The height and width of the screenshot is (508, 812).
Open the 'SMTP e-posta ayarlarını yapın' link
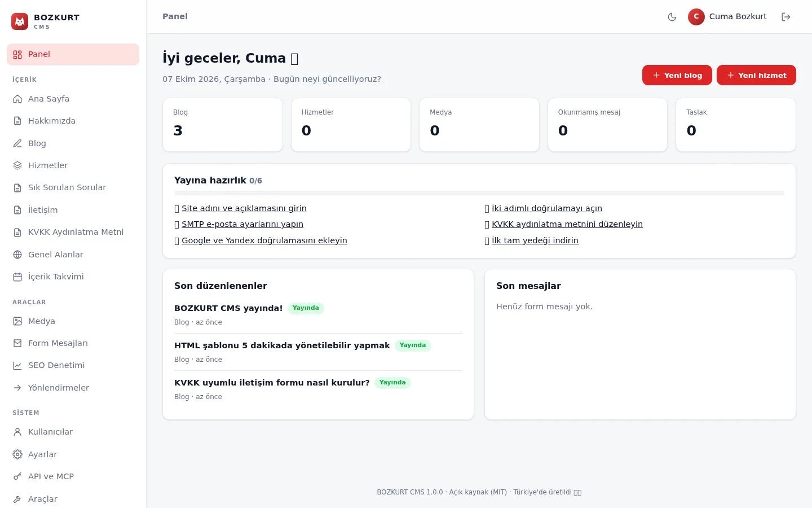coord(242,224)
